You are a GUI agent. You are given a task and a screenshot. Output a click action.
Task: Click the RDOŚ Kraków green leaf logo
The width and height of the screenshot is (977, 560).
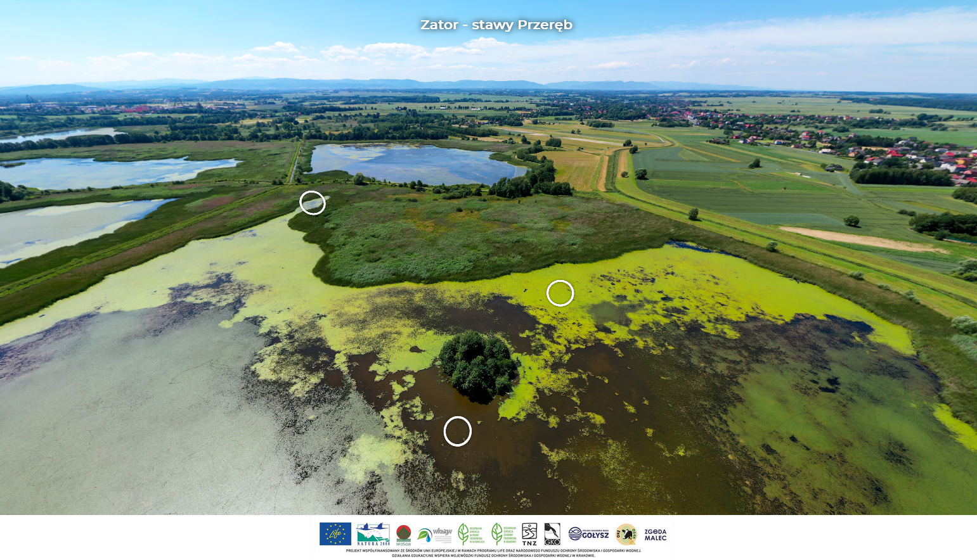point(505,534)
